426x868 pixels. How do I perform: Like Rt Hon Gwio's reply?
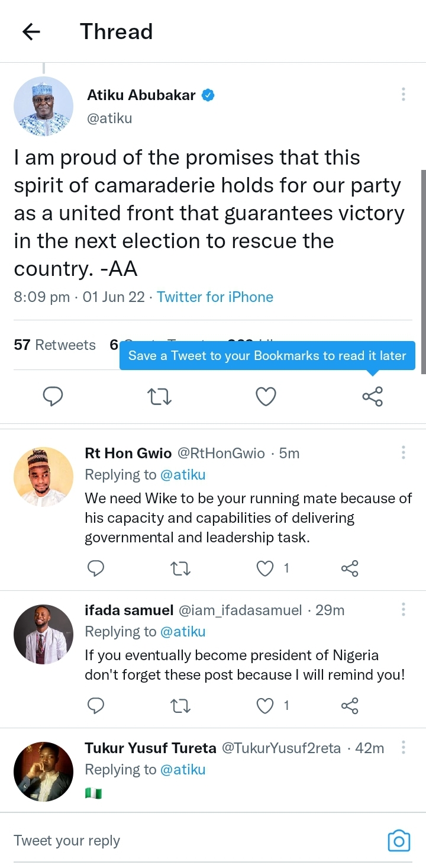266,568
